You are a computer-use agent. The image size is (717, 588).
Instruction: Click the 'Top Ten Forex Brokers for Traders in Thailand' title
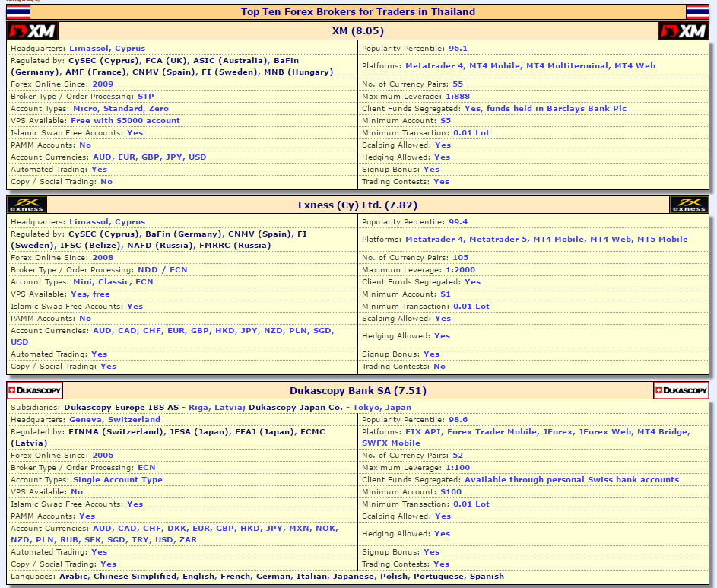click(x=358, y=12)
